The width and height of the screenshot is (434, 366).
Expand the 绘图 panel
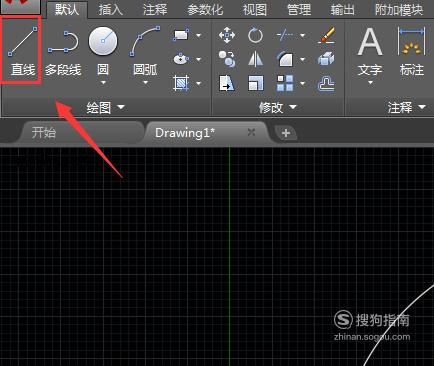point(105,108)
